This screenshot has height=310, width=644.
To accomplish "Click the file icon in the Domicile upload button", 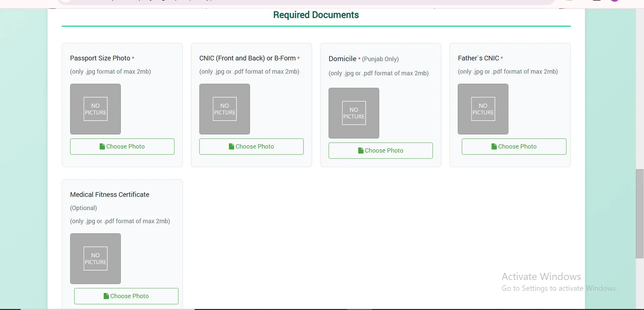I will [x=360, y=151].
